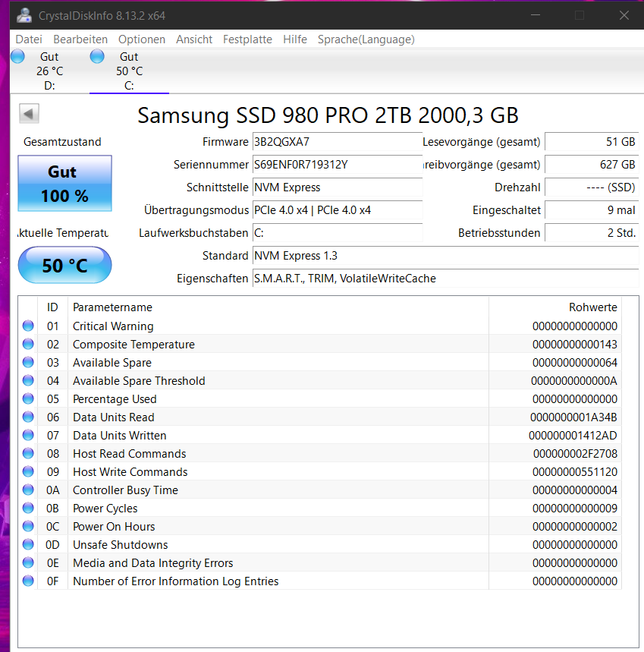Click the Übertragungsmodus PCIe 4.0 x4 field

pos(338,210)
